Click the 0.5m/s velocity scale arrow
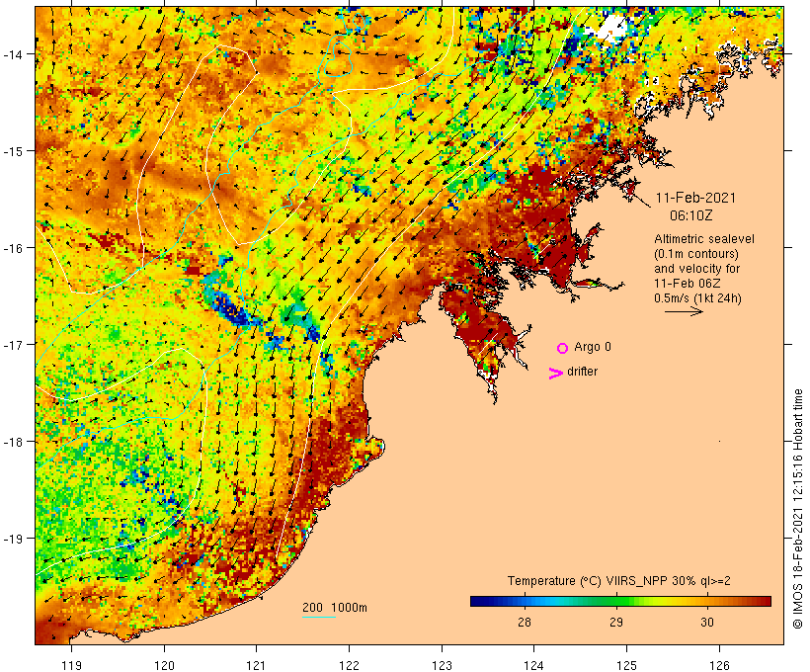The width and height of the screenshot is (810, 672). click(684, 311)
